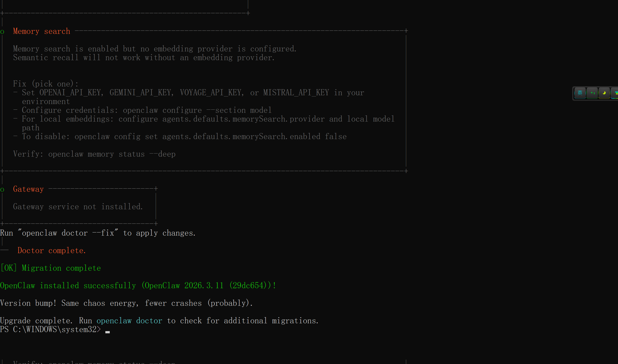Viewport: 618px width, 364px height.
Task: Open the IME skin shirt icon
Action: 615,93
